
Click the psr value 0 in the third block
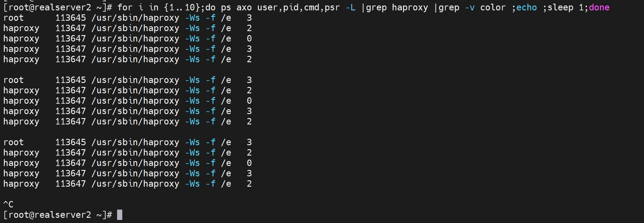click(249, 163)
